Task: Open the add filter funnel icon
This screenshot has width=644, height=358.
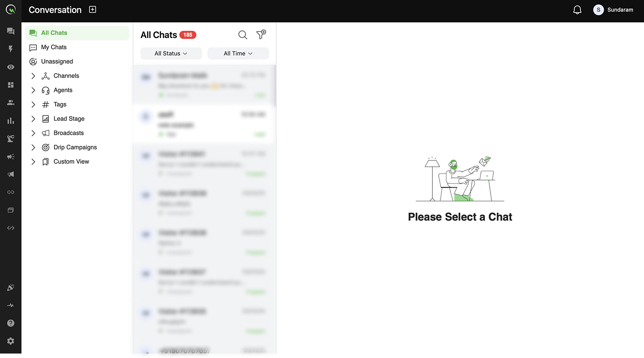Action: (x=261, y=34)
